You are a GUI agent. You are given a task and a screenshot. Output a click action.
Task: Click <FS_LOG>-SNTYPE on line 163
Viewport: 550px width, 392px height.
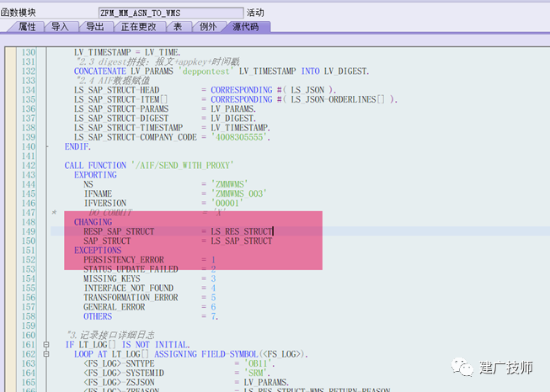pyautogui.click(x=119, y=363)
